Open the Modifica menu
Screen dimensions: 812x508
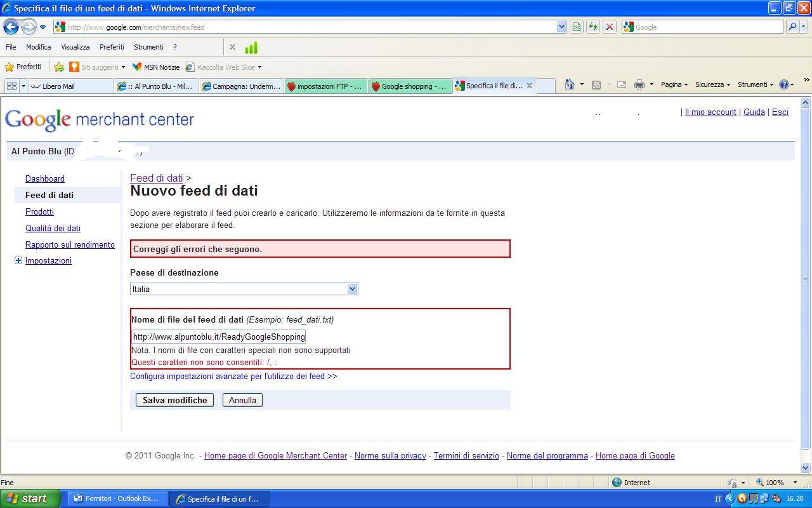tap(39, 47)
